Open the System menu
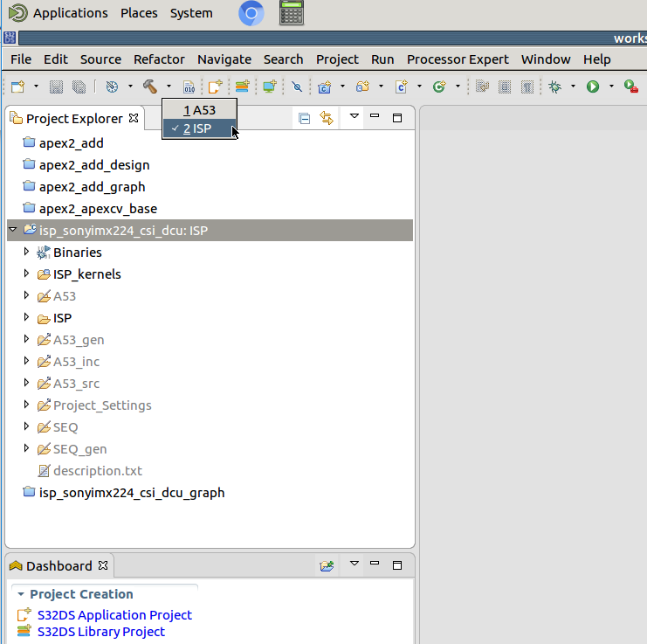The height and width of the screenshot is (644, 647). (191, 13)
